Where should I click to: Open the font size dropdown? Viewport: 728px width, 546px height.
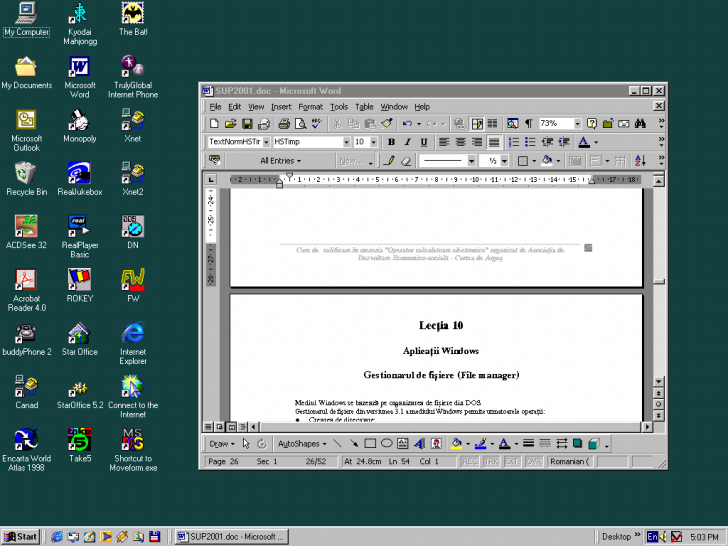coord(373,142)
